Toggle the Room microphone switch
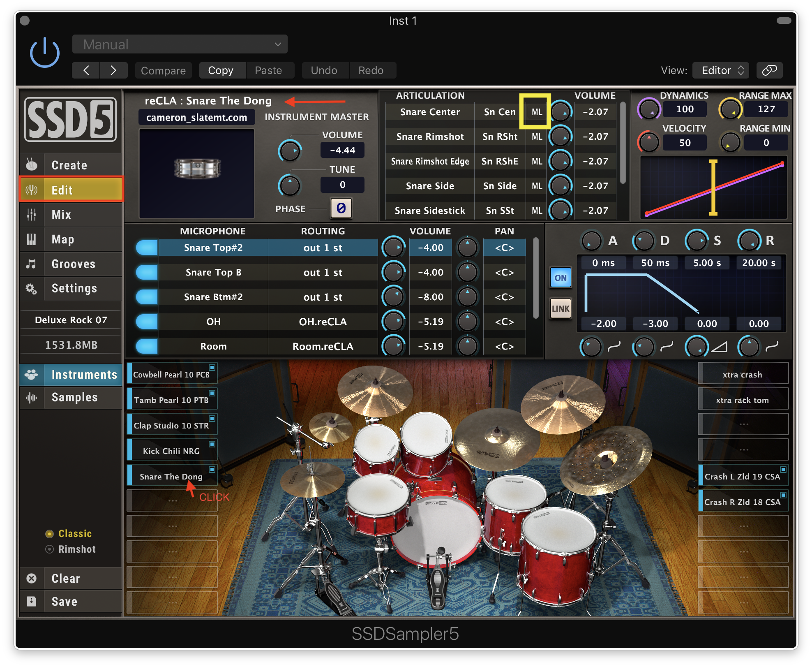The width and height of the screenshot is (812, 667). pos(146,346)
